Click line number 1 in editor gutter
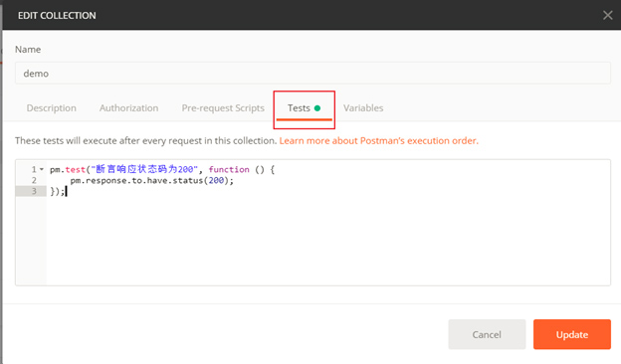The width and height of the screenshot is (621, 364). (34, 169)
